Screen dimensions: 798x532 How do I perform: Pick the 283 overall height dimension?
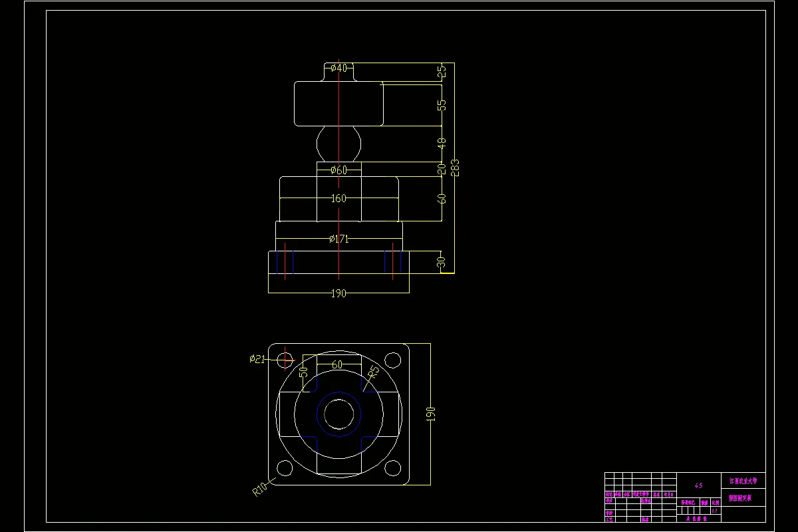point(456,168)
